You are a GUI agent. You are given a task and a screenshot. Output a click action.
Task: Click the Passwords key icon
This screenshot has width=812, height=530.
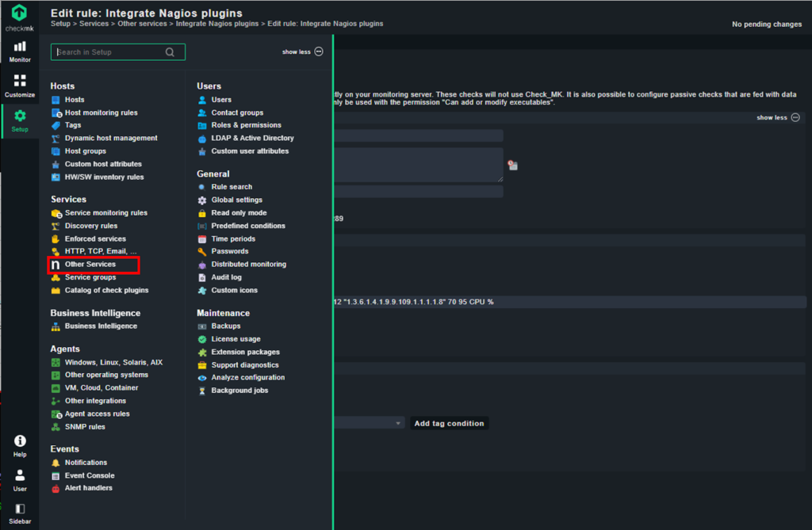click(x=202, y=252)
